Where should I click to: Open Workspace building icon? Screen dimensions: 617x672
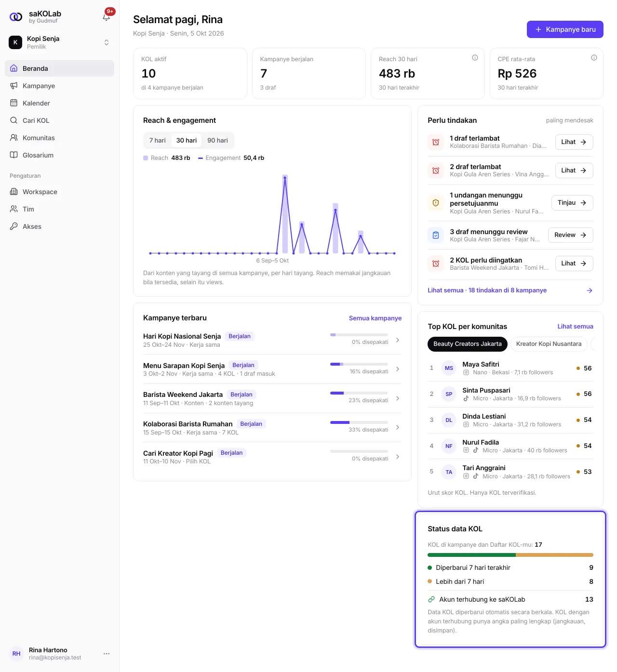tap(14, 192)
